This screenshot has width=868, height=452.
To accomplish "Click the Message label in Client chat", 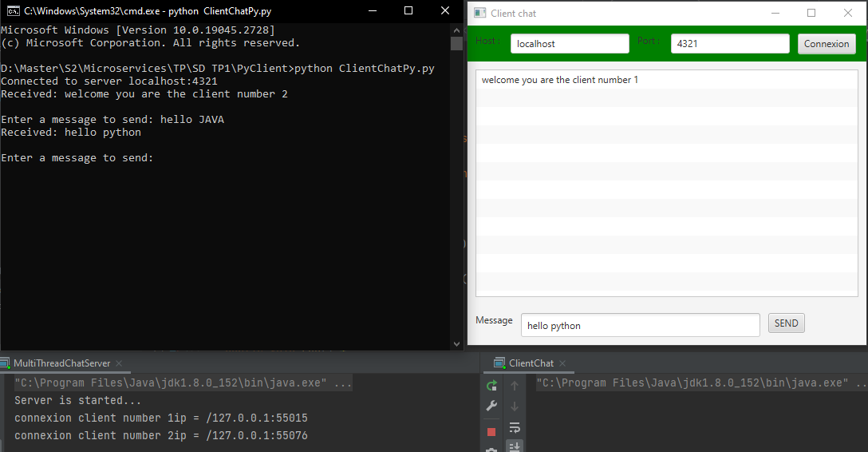I will (x=494, y=320).
